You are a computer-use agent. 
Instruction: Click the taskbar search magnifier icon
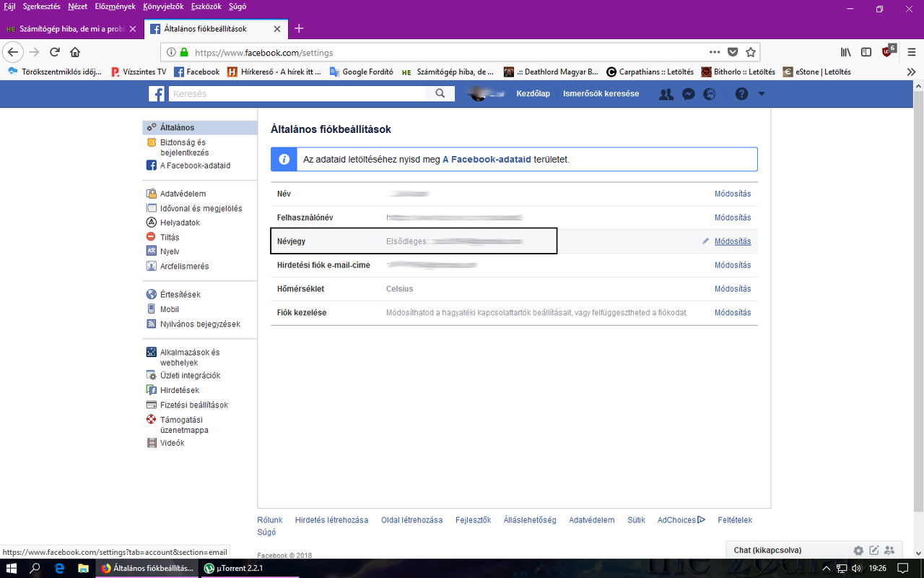point(35,568)
